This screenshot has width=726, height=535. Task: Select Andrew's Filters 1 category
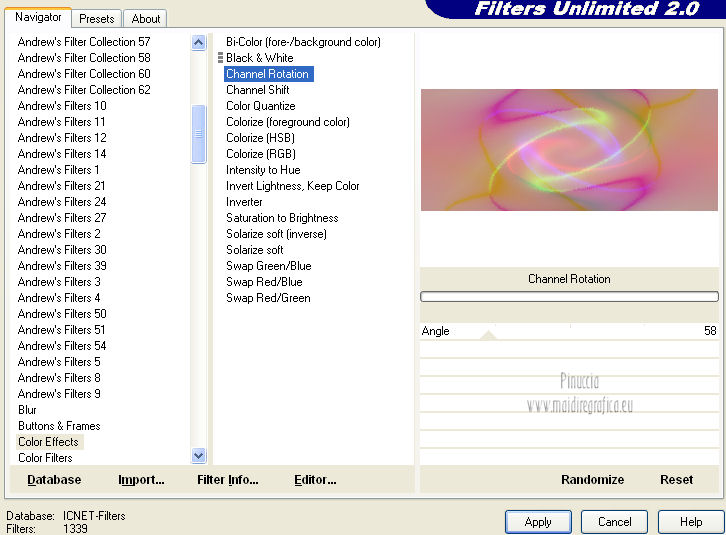58,170
